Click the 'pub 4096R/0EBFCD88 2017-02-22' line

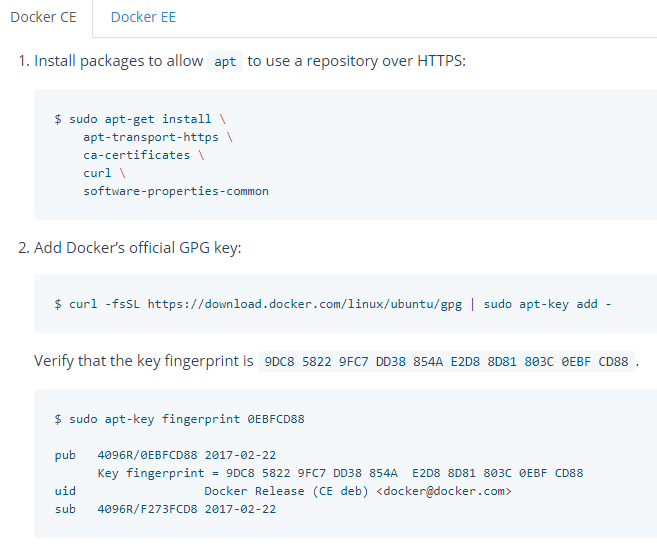click(166, 455)
